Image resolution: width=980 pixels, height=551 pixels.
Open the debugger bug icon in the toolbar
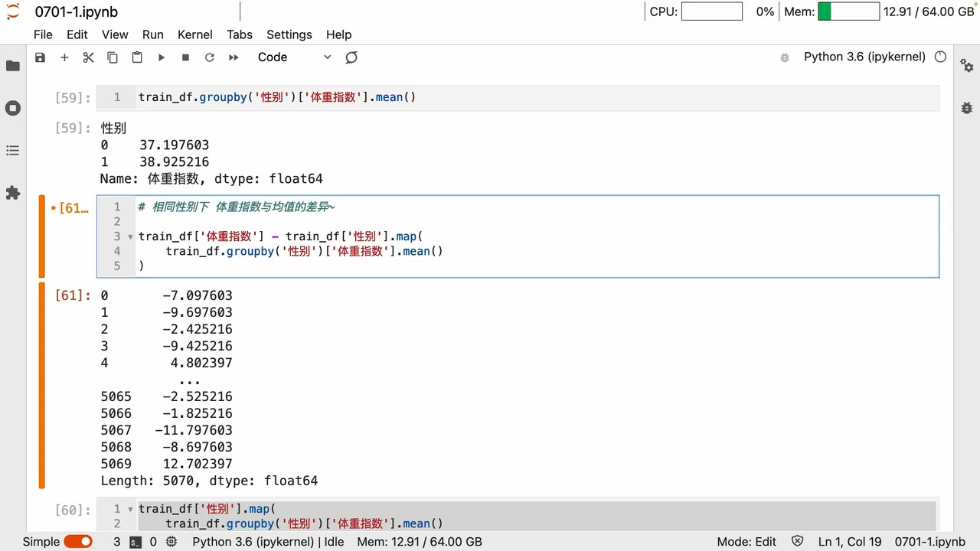click(x=784, y=57)
